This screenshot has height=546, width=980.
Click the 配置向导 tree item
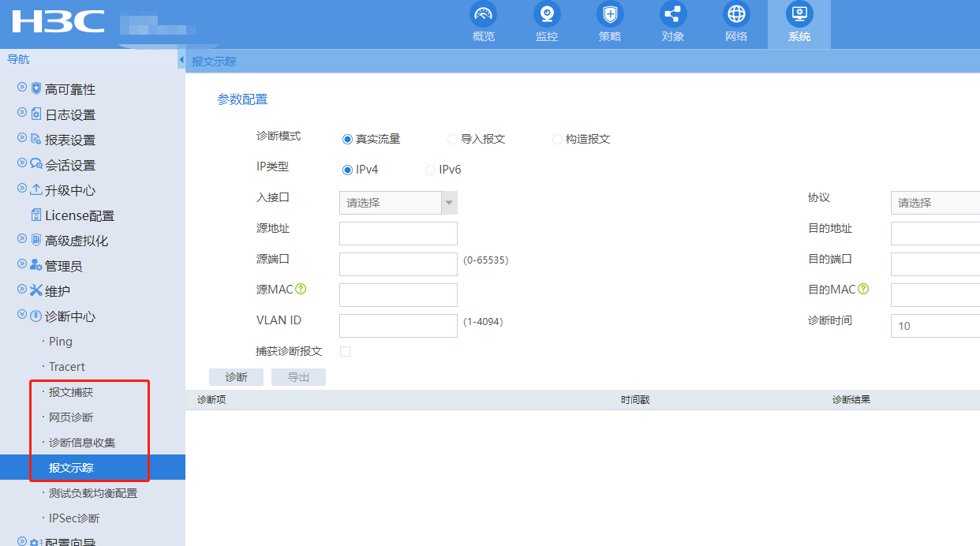click(69, 540)
